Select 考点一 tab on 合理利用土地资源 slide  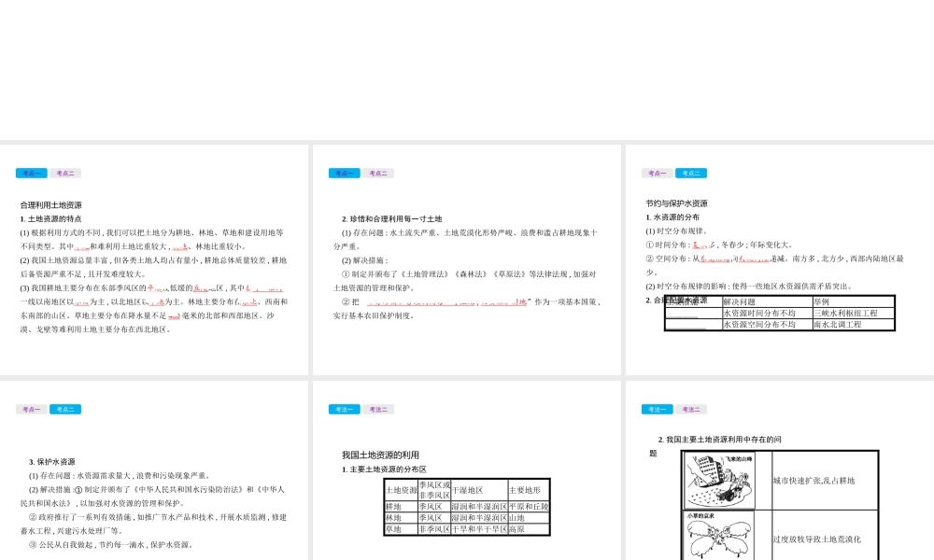(x=31, y=174)
